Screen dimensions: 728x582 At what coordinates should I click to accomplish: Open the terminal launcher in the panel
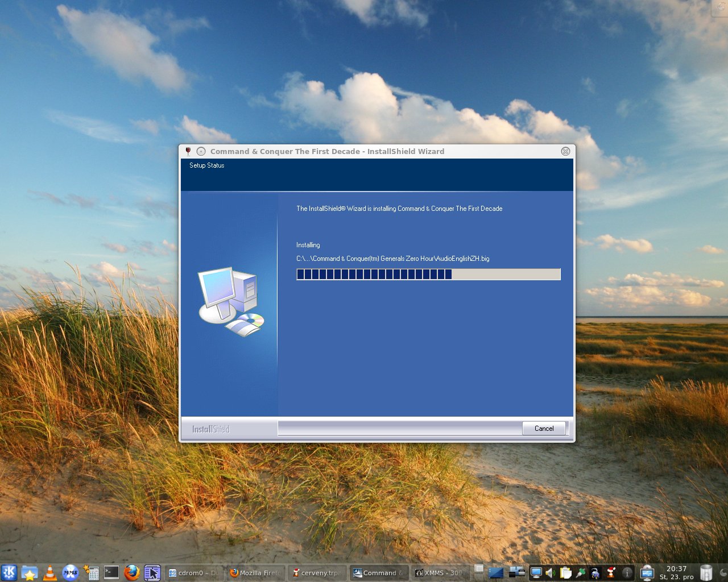click(111, 573)
